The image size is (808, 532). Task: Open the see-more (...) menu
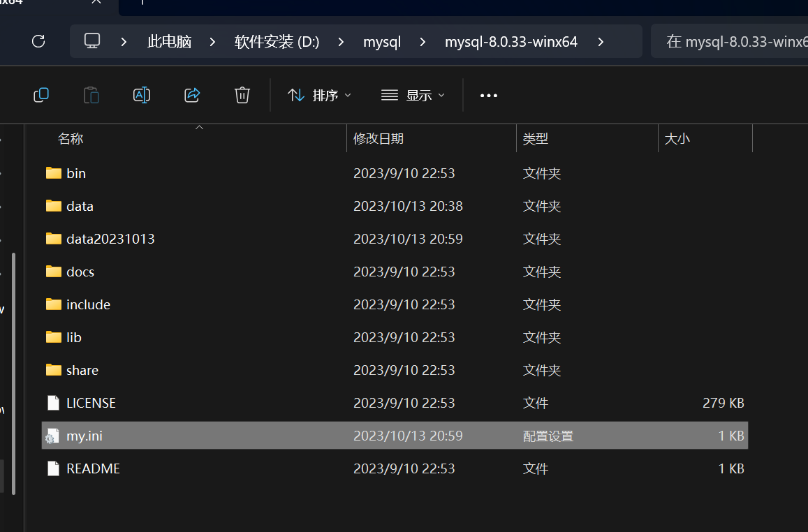tap(488, 96)
